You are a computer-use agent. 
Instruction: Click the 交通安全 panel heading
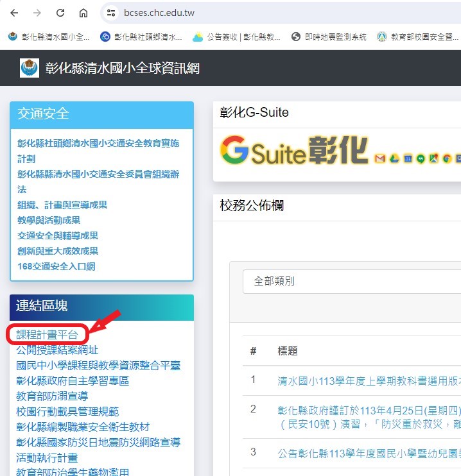[x=43, y=114]
